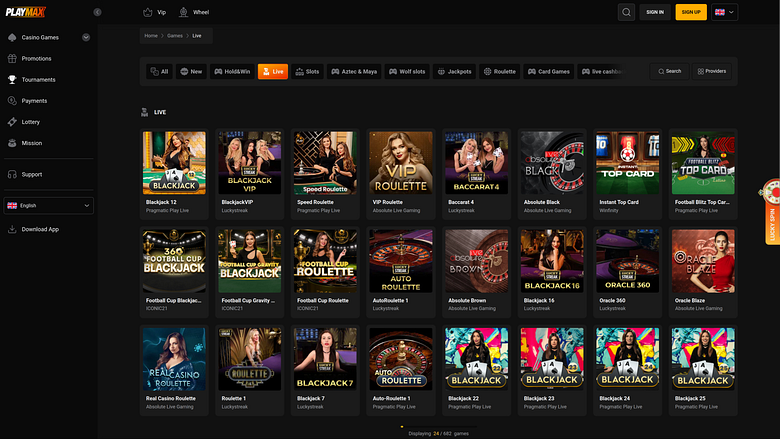780x439 pixels.
Task: Open the Instant Top Card game thumbnail
Action: tap(628, 163)
